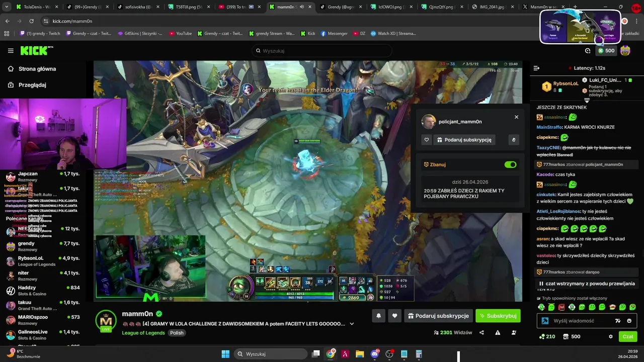The width and height of the screenshot is (644, 362).
Task: Click the 210 channel points balance
Action: [547, 336]
